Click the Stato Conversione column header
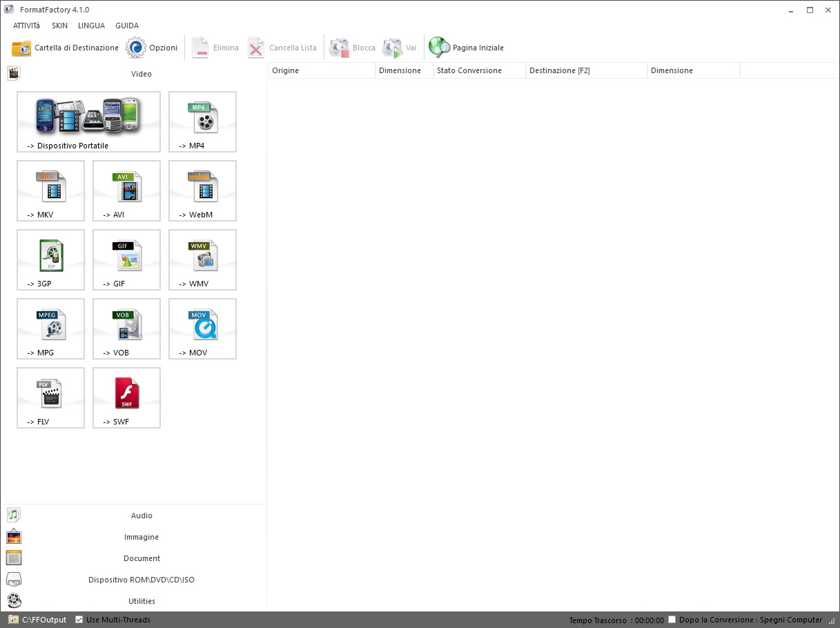The width and height of the screenshot is (840, 628). 480,70
